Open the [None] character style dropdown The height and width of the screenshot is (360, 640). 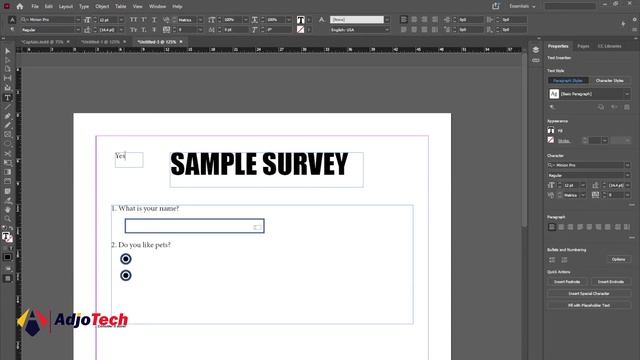387,20
